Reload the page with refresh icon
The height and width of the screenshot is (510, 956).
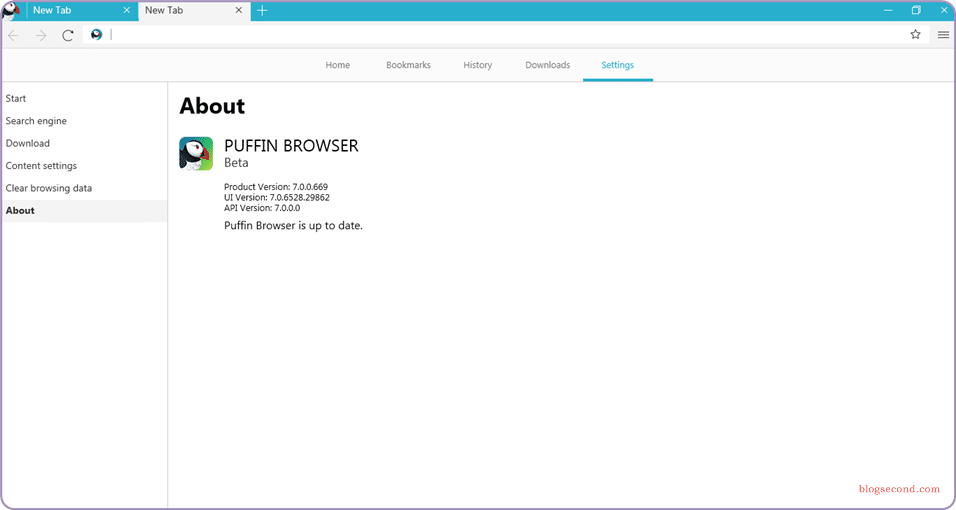click(68, 35)
